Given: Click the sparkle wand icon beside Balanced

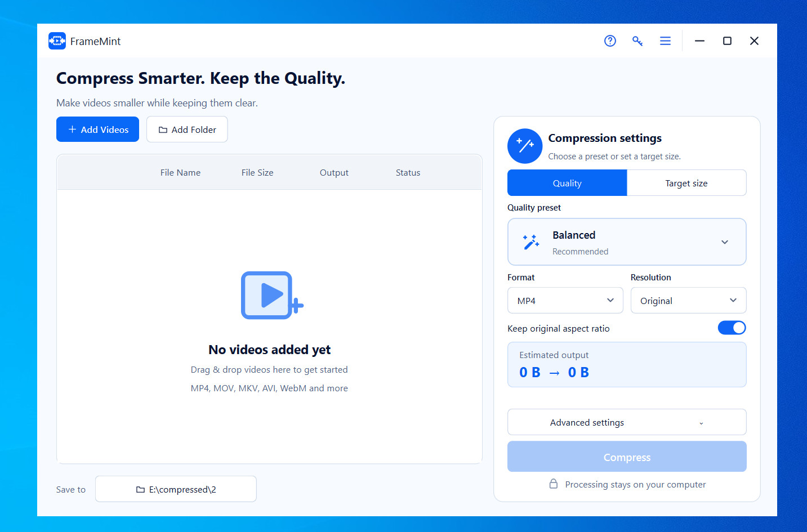Looking at the screenshot, I should [530, 242].
